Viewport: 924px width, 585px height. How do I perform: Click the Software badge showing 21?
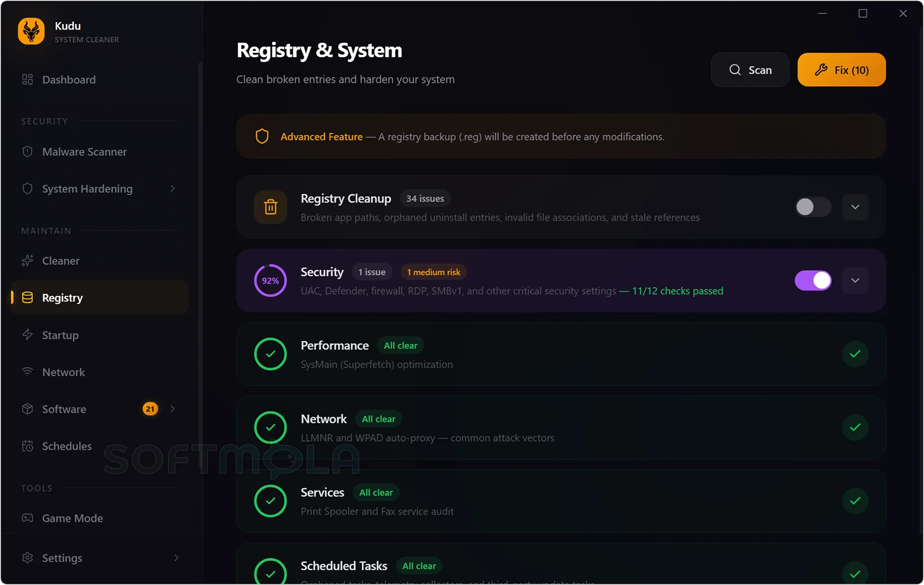tap(150, 409)
